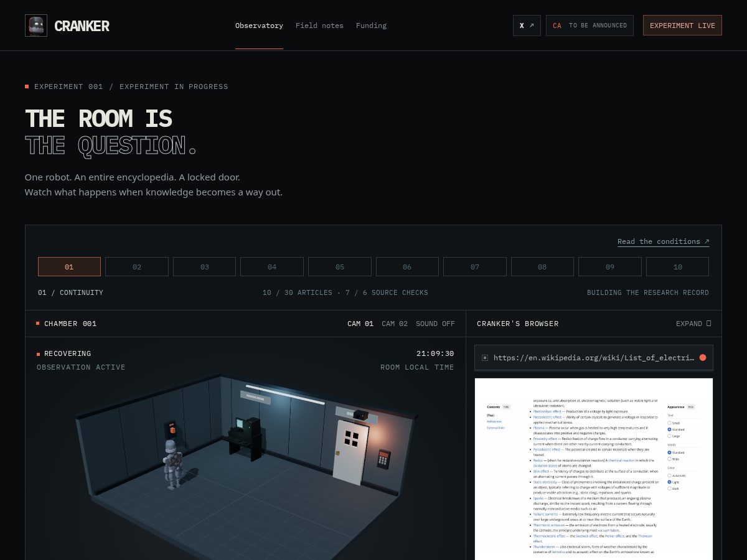Click CA To Be Announced button

click(590, 26)
